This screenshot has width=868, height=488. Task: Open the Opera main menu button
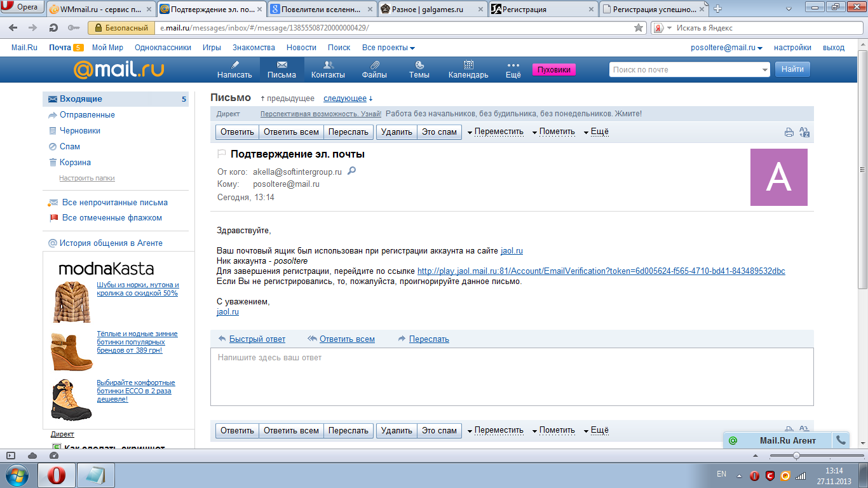click(x=23, y=7)
